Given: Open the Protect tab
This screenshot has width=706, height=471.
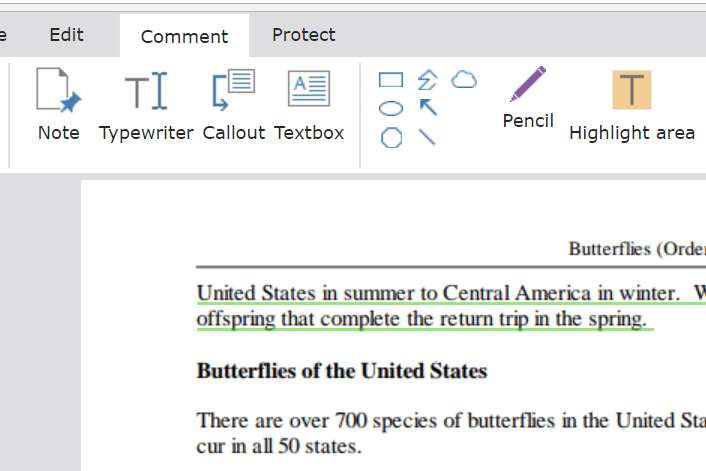Looking at the screenshot, I should point(304,35).
